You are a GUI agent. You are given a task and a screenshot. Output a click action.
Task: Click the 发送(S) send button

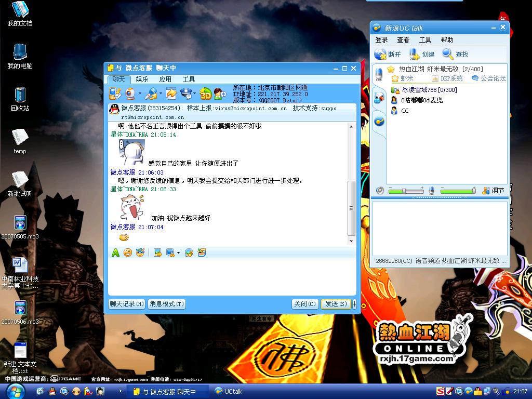(x=336, y=303)
